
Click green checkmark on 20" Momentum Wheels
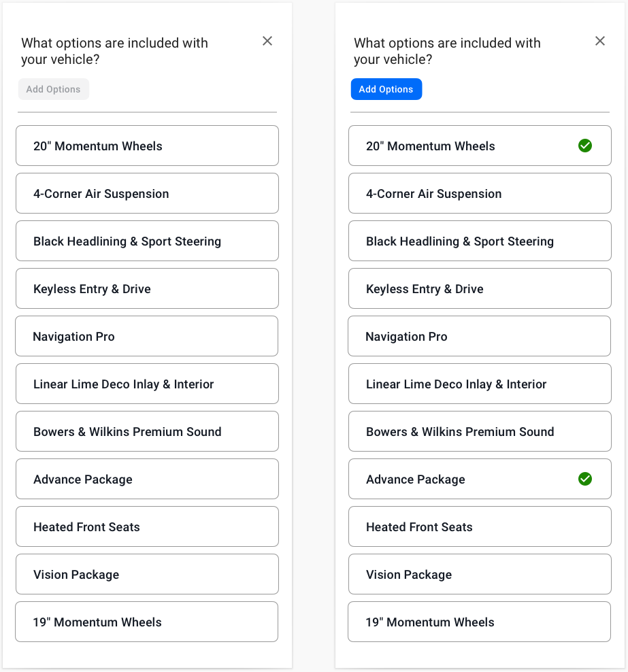(584, 146)
